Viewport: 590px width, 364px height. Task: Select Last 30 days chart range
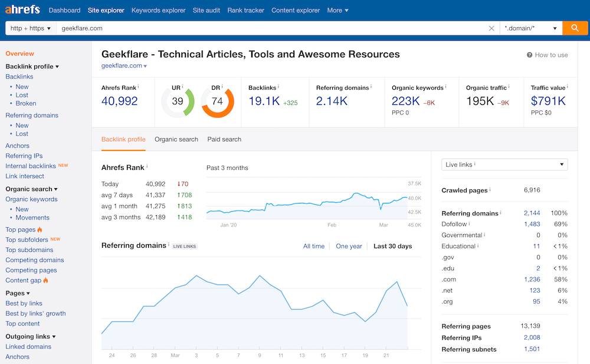[x=392, y=246]
